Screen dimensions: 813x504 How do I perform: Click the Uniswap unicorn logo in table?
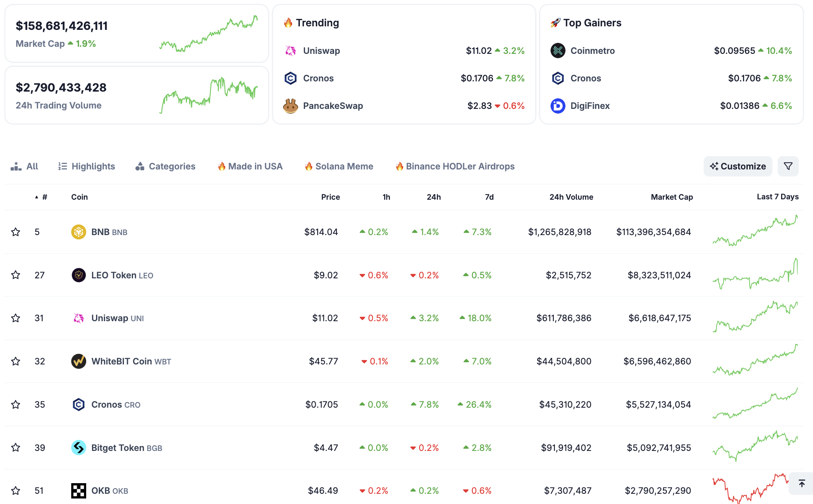tap(79, 318)
